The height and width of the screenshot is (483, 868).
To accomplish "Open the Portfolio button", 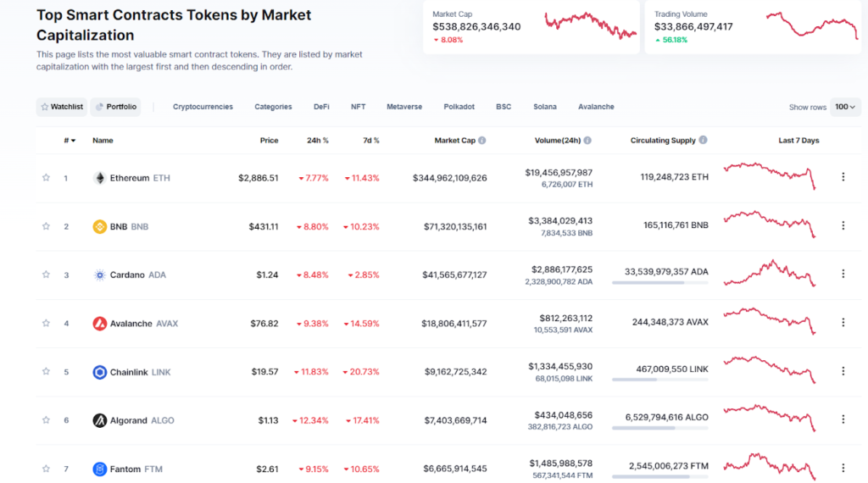I will tap(115, 107).
